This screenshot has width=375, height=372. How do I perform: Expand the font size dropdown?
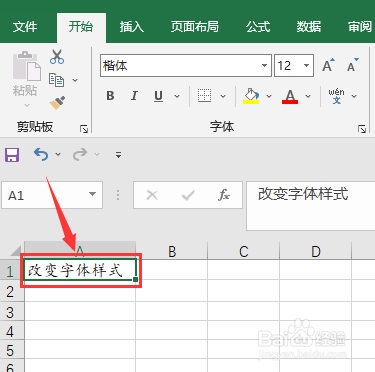point(306,65)
